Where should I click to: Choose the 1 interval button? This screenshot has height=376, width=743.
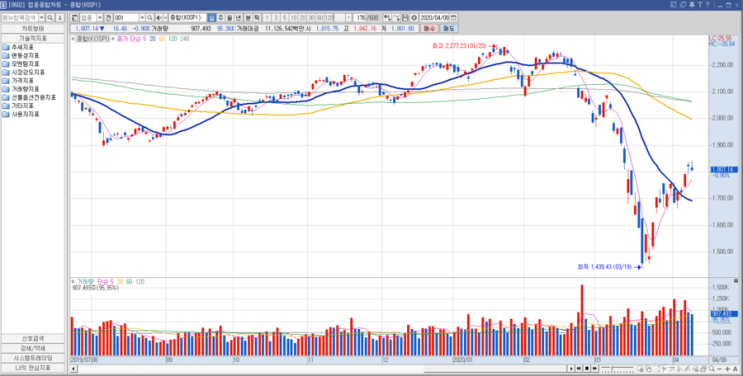pos(267,18)
